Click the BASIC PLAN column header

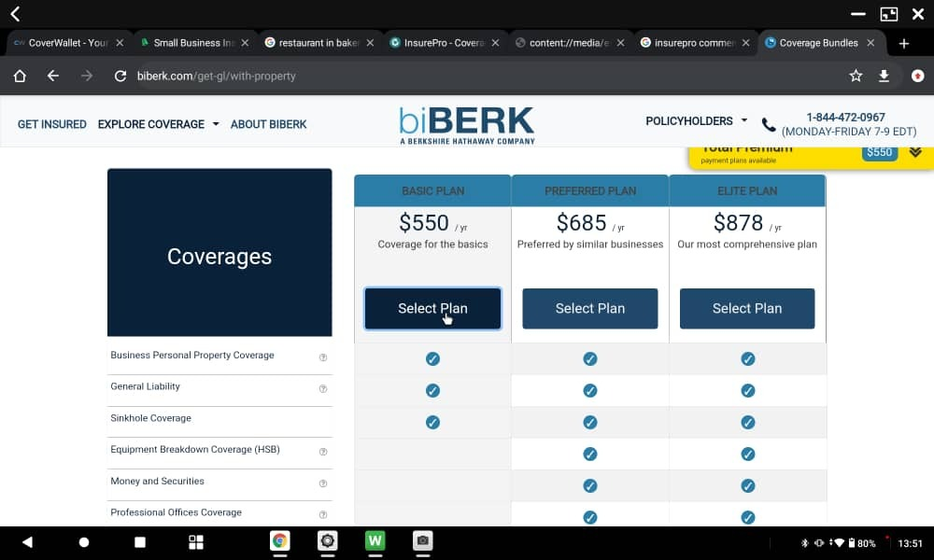coord(433,191)
